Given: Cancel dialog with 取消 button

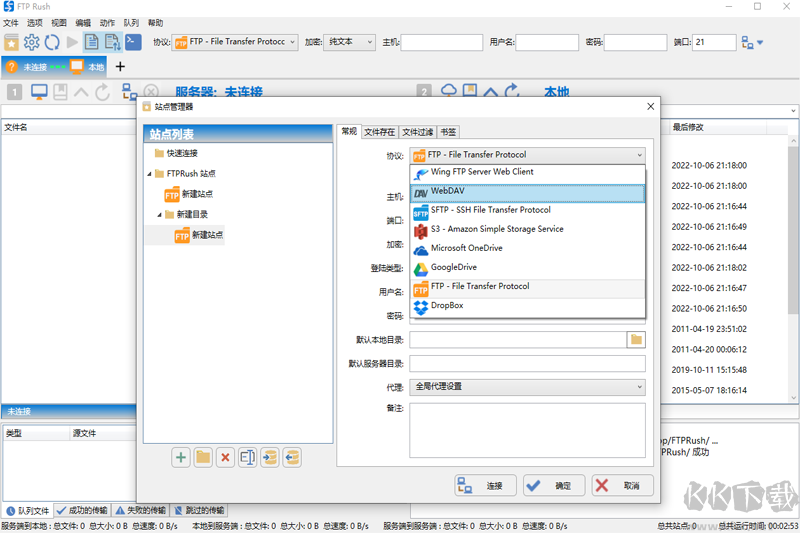Looking at the screenshot, I should [623, 486].
